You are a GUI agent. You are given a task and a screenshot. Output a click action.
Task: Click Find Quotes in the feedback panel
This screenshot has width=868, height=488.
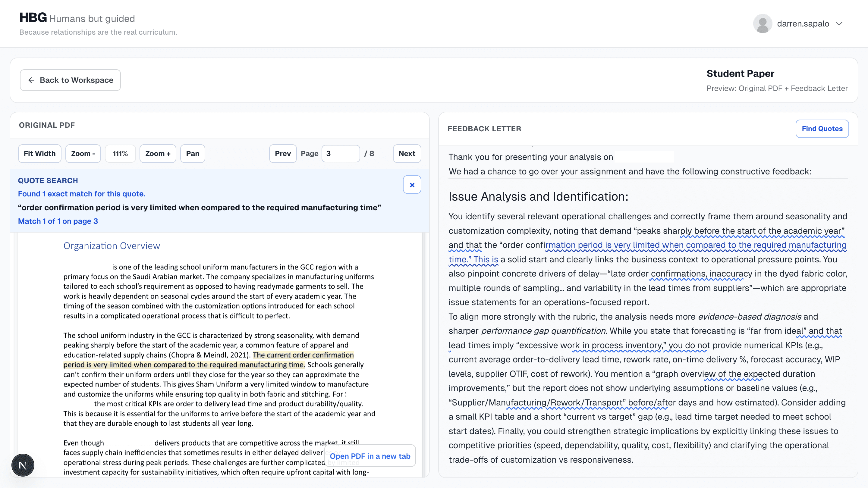pos(822,129)
